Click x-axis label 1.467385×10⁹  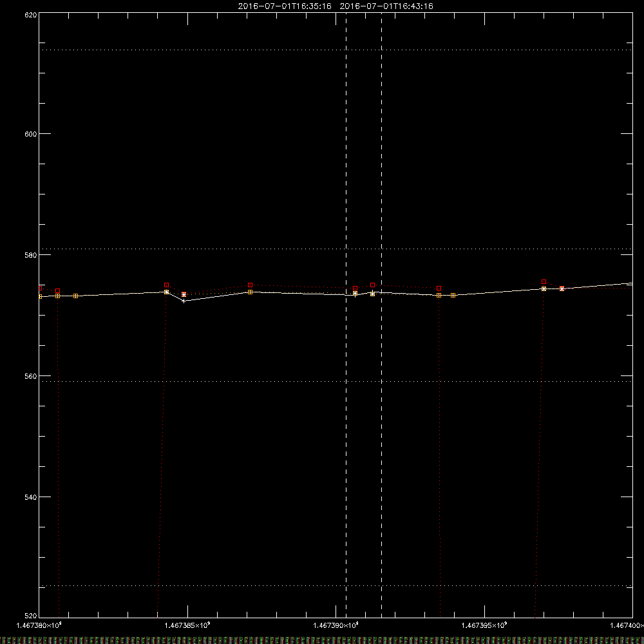187,625
